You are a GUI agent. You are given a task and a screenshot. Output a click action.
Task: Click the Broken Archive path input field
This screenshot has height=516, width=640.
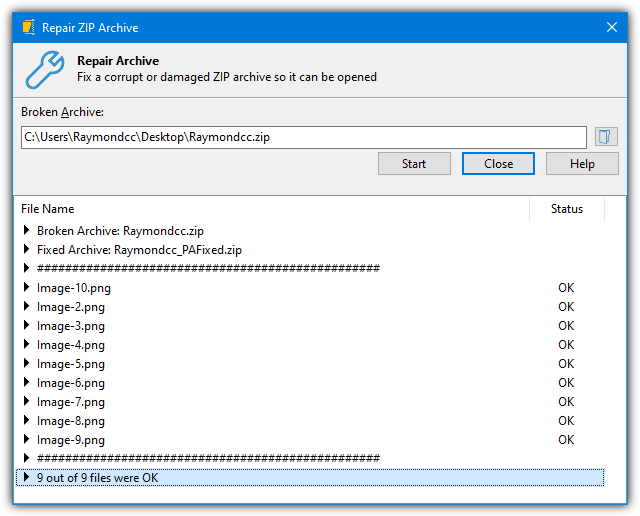[x=303, y=137]
